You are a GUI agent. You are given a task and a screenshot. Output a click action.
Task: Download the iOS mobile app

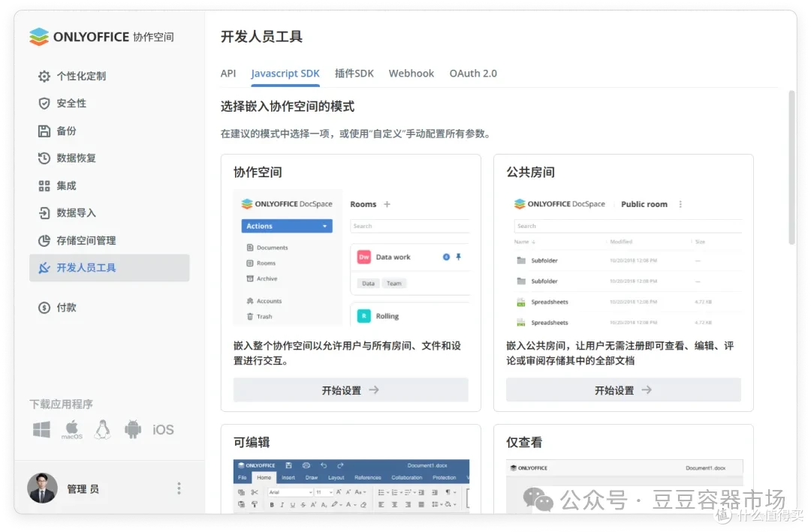pos(163,430)
